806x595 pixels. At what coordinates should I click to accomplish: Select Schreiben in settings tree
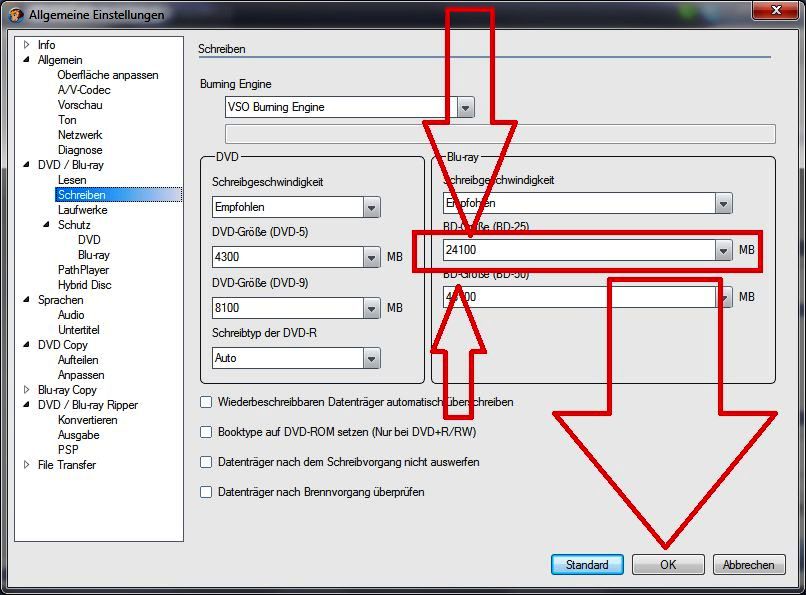pyautogui.click(x=82, y=195)
